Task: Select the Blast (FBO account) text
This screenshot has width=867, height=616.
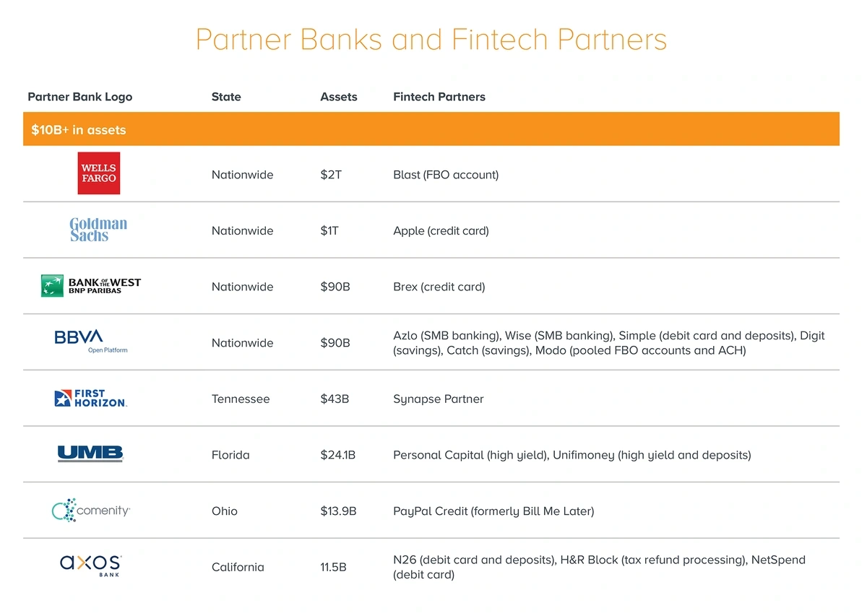Action: (446, 175)
